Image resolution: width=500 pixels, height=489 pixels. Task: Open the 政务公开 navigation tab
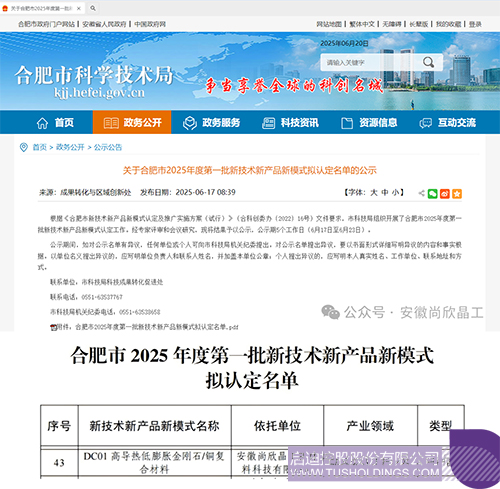click(132, 122)
